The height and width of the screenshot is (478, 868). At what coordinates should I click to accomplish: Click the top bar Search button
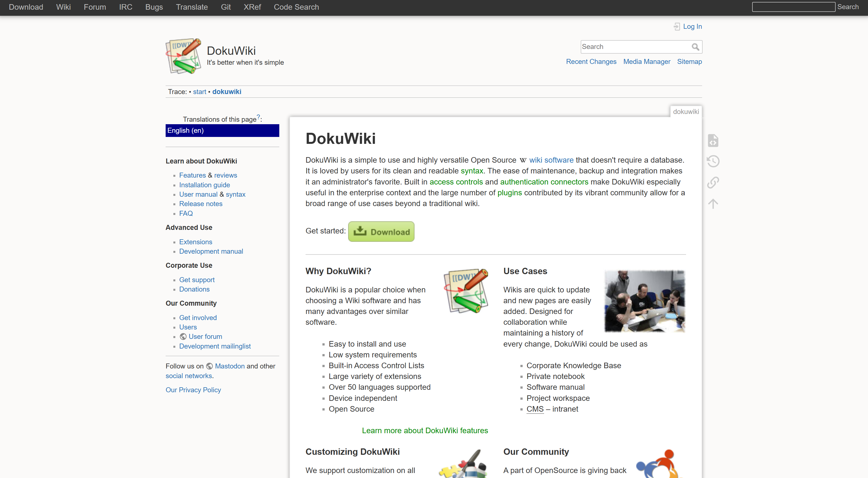(x=848, y=7)
